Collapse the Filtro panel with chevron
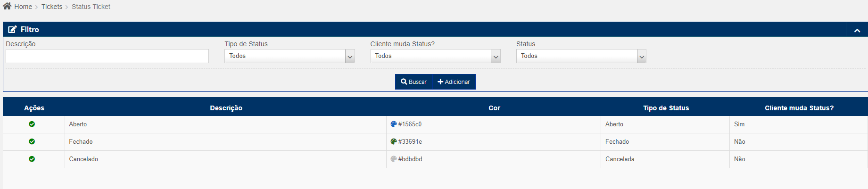Viewport: 868px width, 189px height. [x=857, y=30]
